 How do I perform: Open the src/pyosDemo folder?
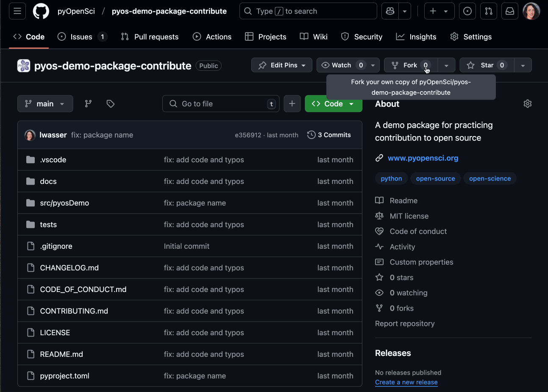[x=64, y=203]
